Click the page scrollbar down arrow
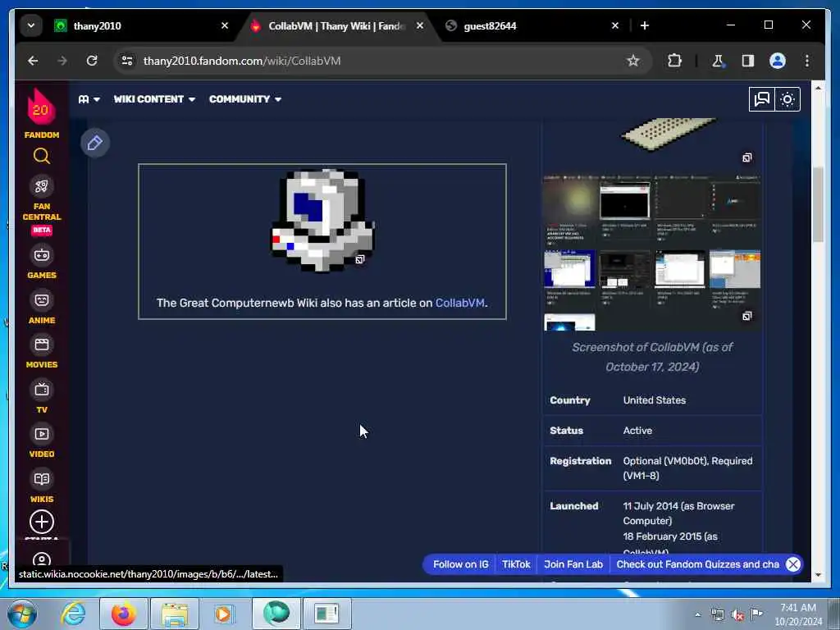840x630 pixels. (x=818, y=575)
